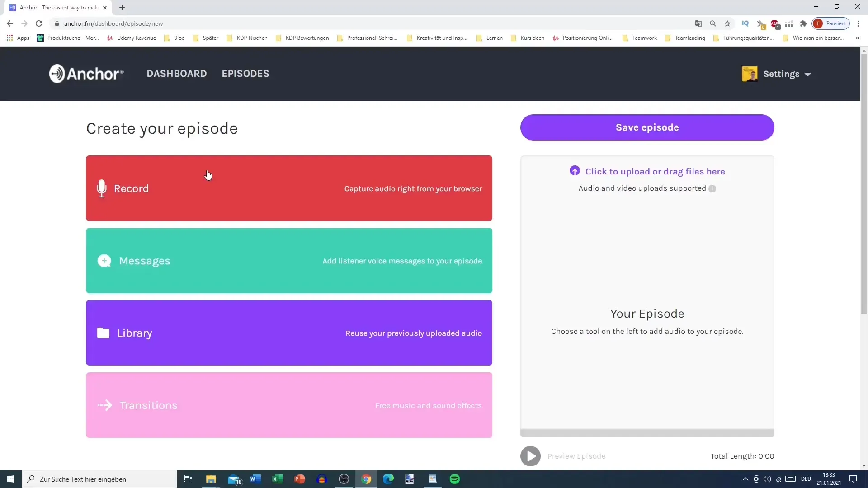Click the Transitions arrow icon
Viewport: 868px width, 488px height.
[x=105, y=405]
